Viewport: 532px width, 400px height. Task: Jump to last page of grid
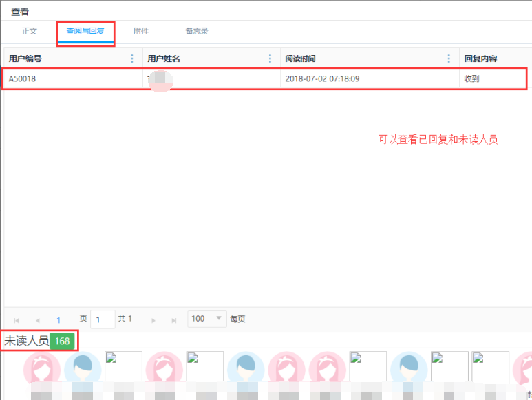174,320
